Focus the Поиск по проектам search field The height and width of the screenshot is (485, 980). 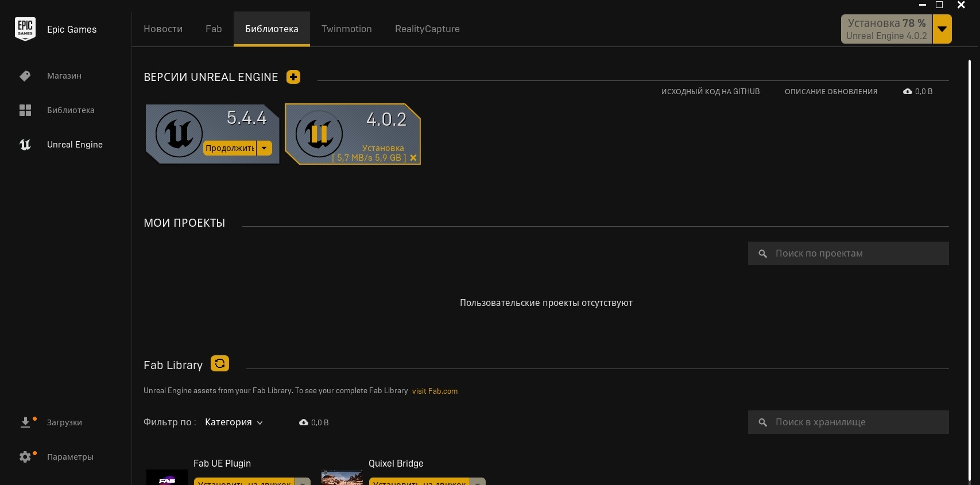point(848,254)
